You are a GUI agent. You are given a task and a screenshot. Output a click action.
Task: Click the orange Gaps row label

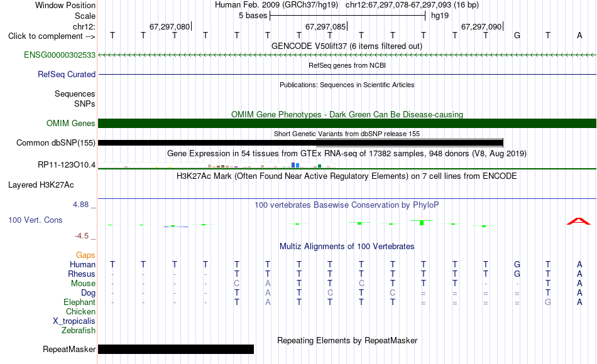(x=85, y=255)
